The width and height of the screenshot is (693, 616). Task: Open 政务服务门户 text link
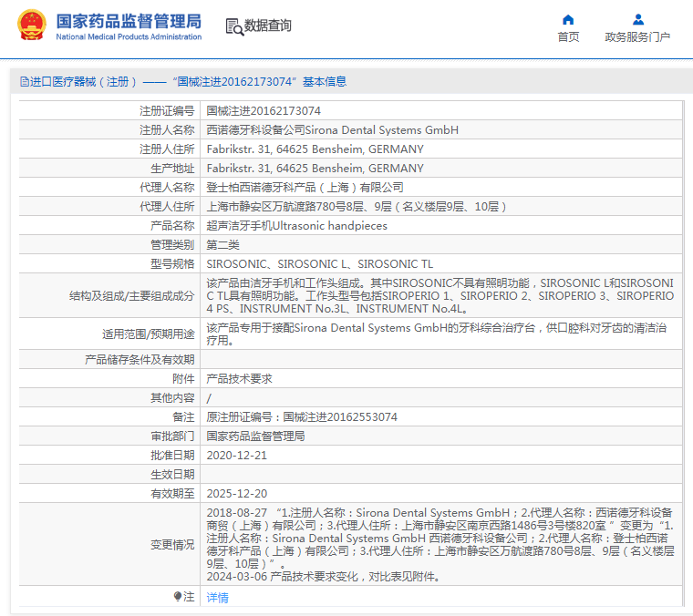pos(637,36)
